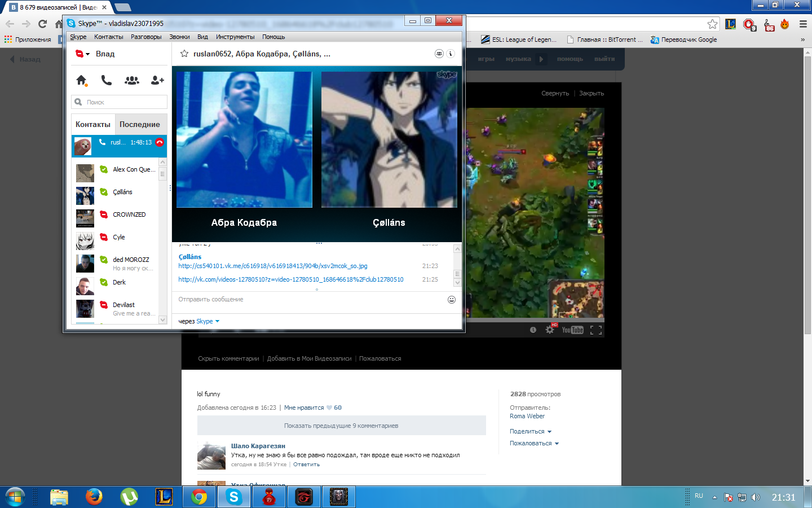The width and height of the screenshot is (812, 508).
Task: Open the Chrome taskbar icon
Action: 199,497
